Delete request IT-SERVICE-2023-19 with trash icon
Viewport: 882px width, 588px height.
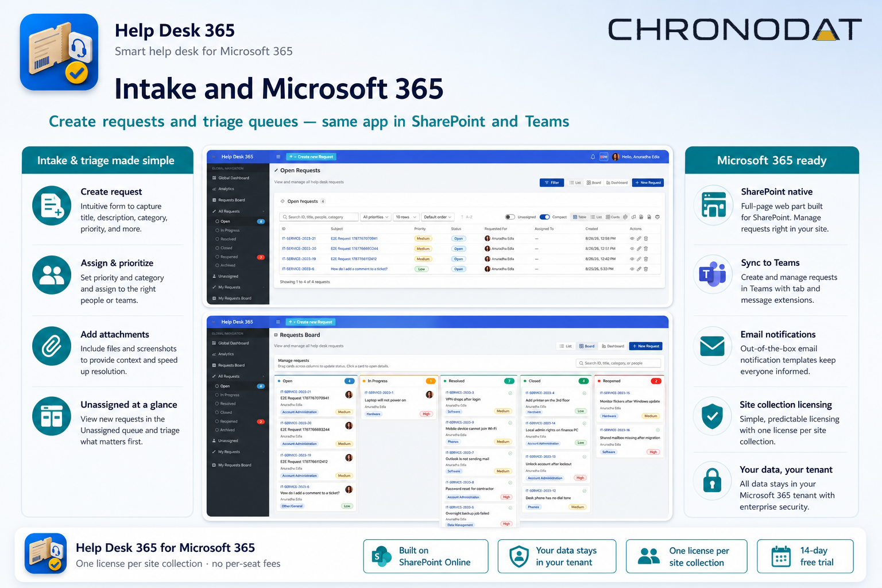point(646,259)
